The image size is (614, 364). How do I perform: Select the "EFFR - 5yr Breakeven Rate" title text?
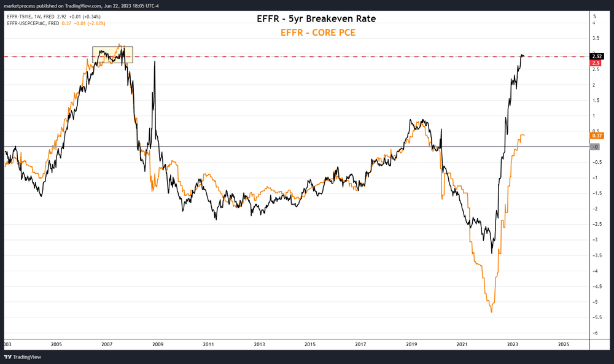tap(316, 19)
